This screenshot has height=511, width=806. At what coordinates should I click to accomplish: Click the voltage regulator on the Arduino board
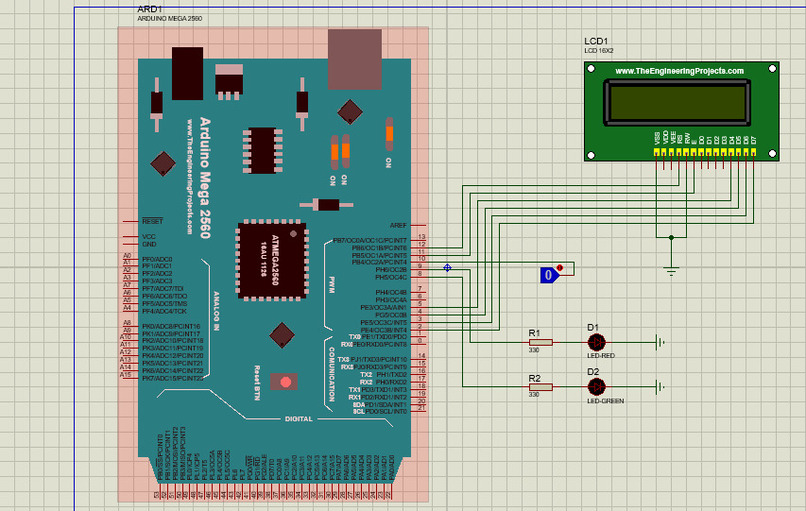229,81
